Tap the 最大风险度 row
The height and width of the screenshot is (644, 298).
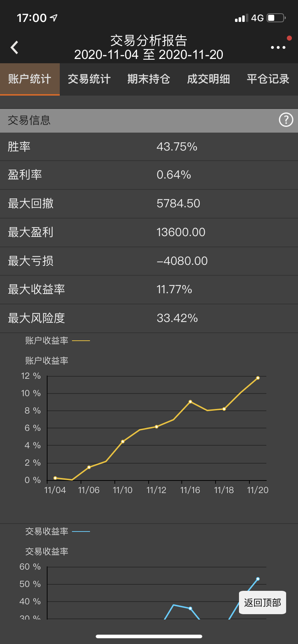[x=149, y=318]
